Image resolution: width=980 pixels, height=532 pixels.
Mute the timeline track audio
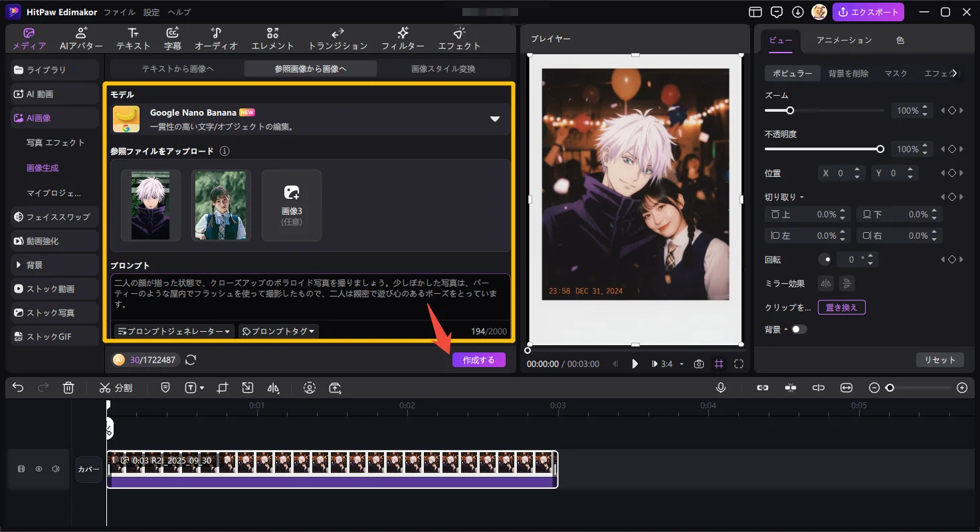click(x=56, y=469)
